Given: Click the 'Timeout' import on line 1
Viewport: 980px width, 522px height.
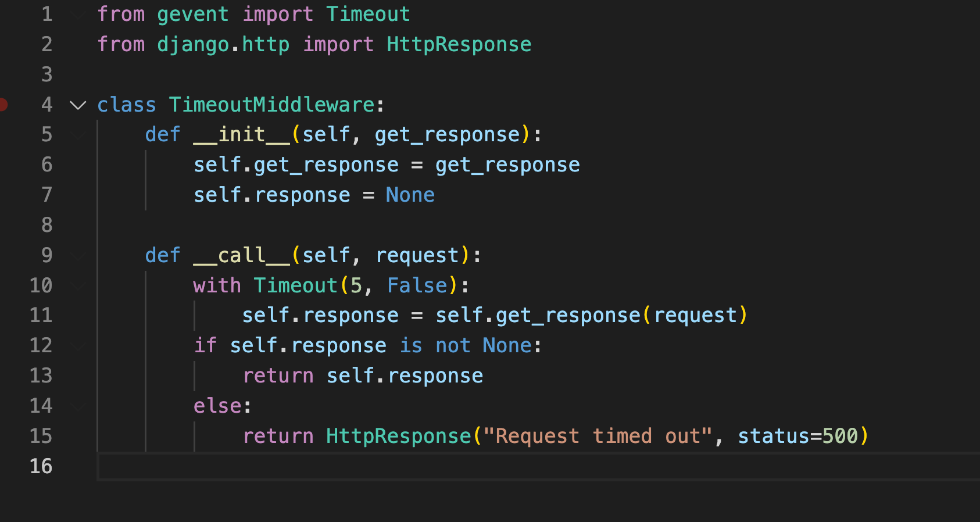Looking at the screenshot, I should tap(368, 14).
